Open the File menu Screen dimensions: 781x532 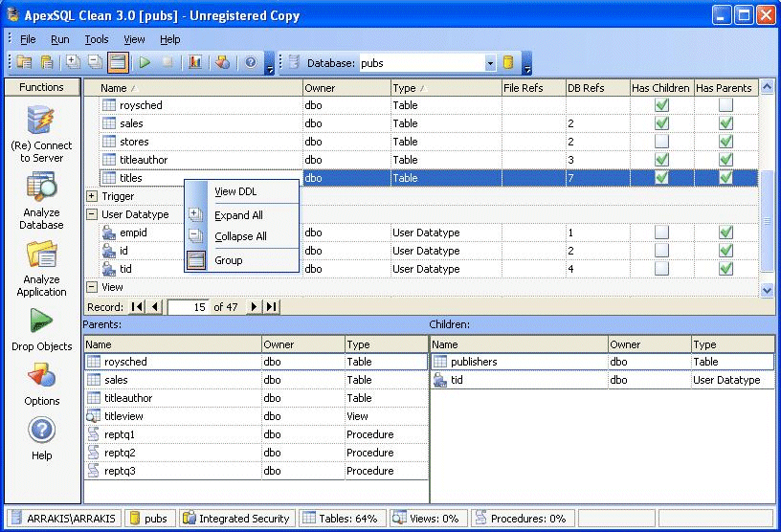pyautogui.click(x=28, y=39)
